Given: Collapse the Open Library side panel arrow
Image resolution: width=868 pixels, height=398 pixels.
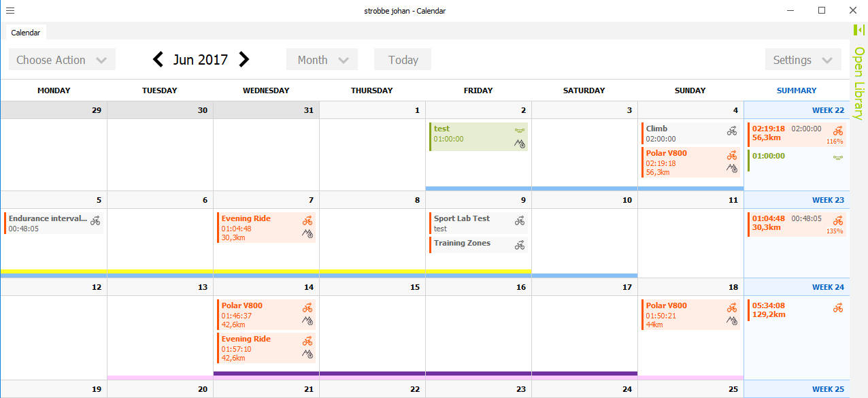Looking at the screenshot, I should click(860, 30).
